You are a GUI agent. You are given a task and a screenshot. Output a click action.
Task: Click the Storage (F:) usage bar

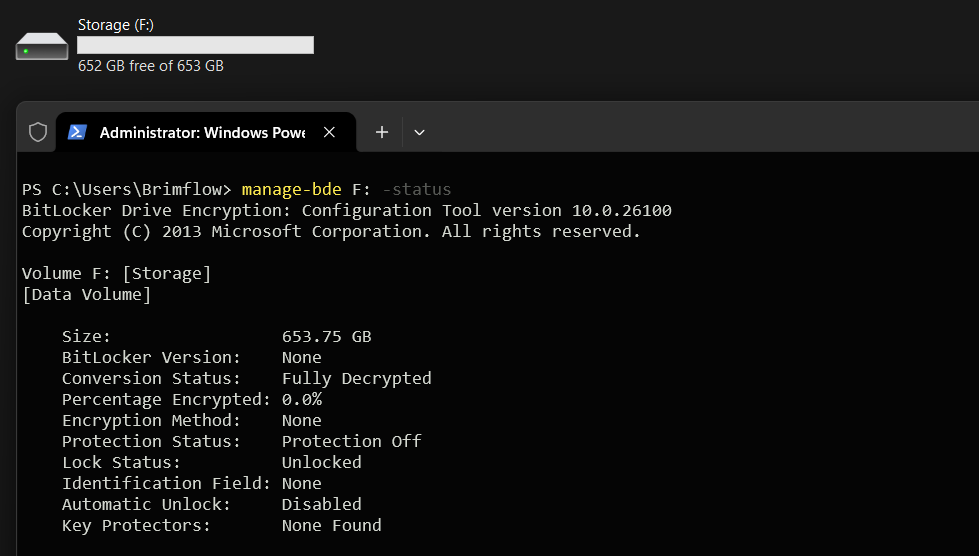click(195, 45)
